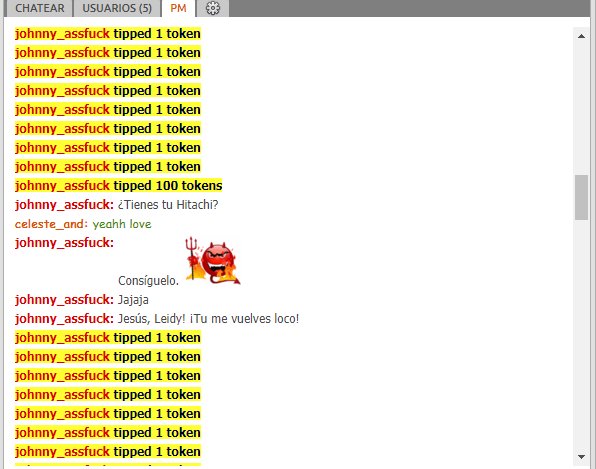This screenshot has width=596, height=469.
Task: Open the chat settings gear icon
Action: pos(212,8)
